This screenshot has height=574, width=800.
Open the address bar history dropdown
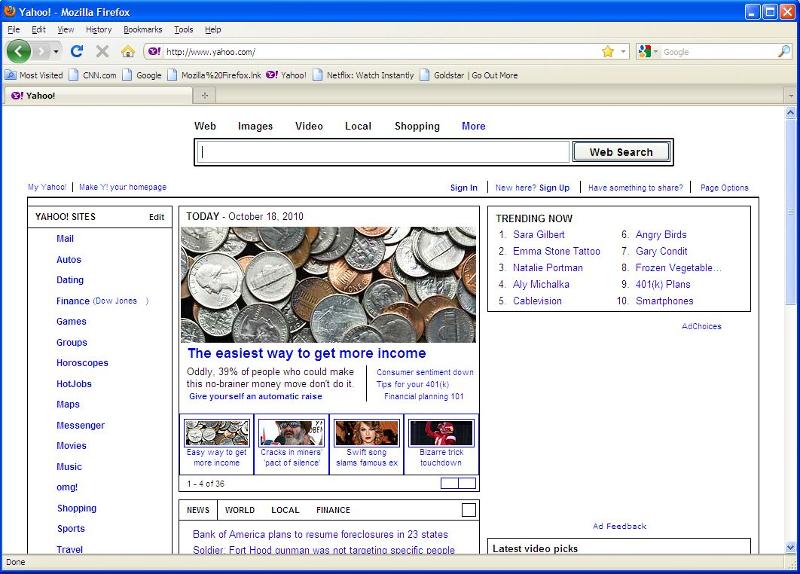(x=623, y=52)
